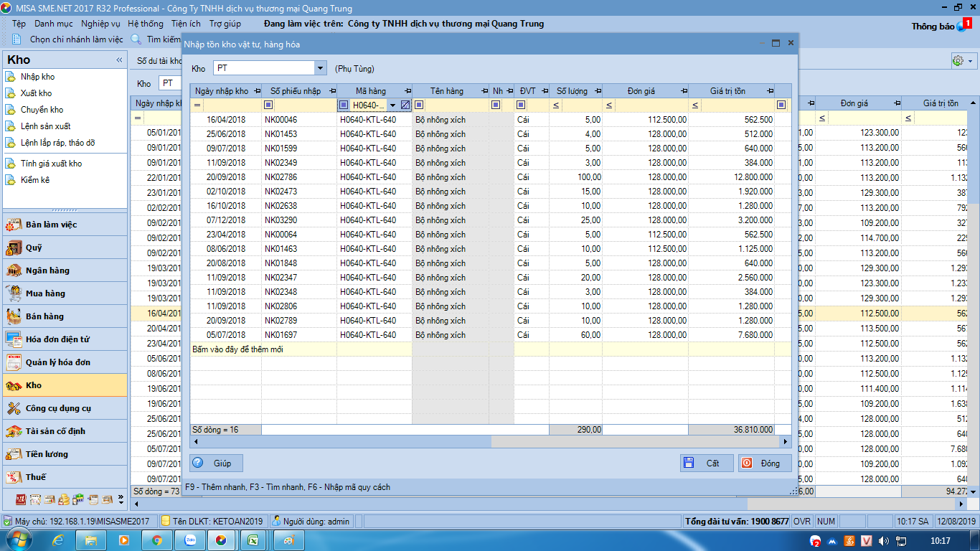
Task: Expand more module shortcuts chevron
Action: [121, 499]
